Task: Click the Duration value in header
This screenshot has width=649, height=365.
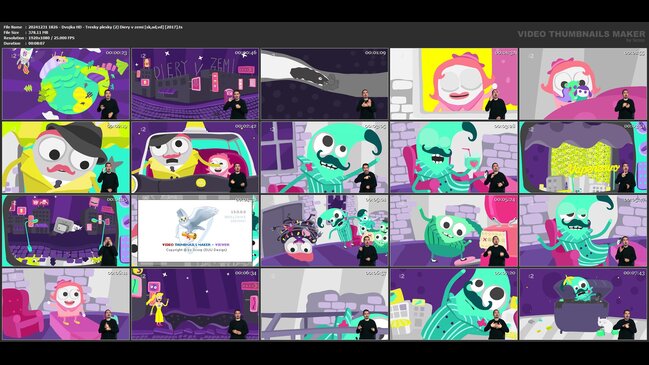Action: tap(37, 43)
